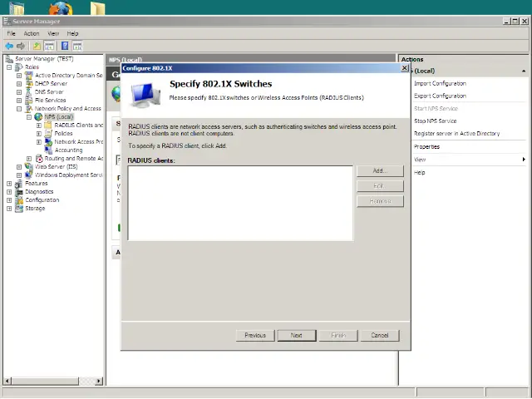Viewport: 532px width, 399px height.
Task: Click the Next button in wizard
Action: point(297,336)
